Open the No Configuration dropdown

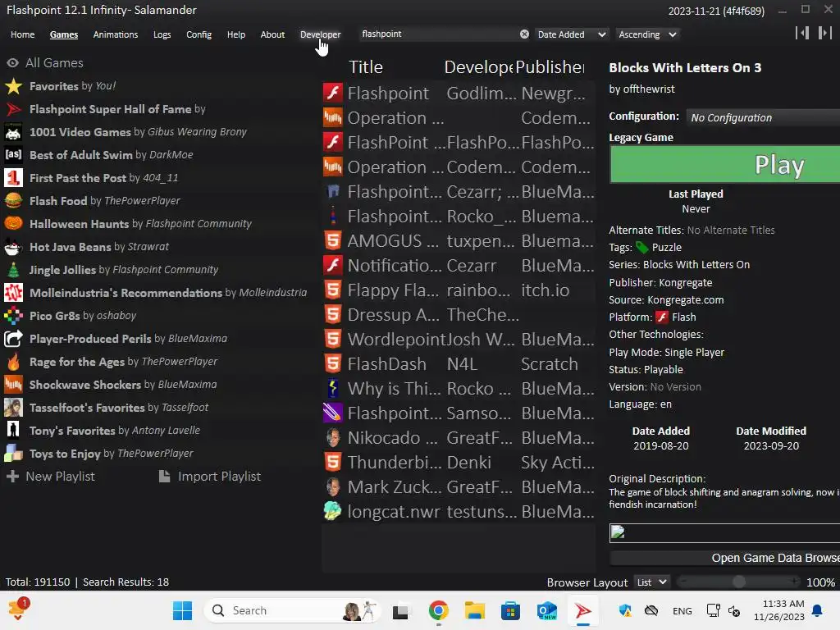(x=763, y=117)
